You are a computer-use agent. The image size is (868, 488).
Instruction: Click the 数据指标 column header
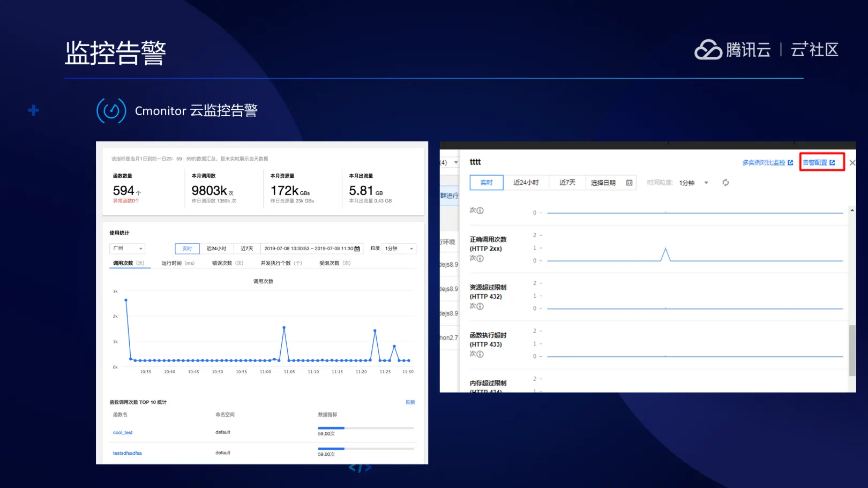click(x=327, y=415)
